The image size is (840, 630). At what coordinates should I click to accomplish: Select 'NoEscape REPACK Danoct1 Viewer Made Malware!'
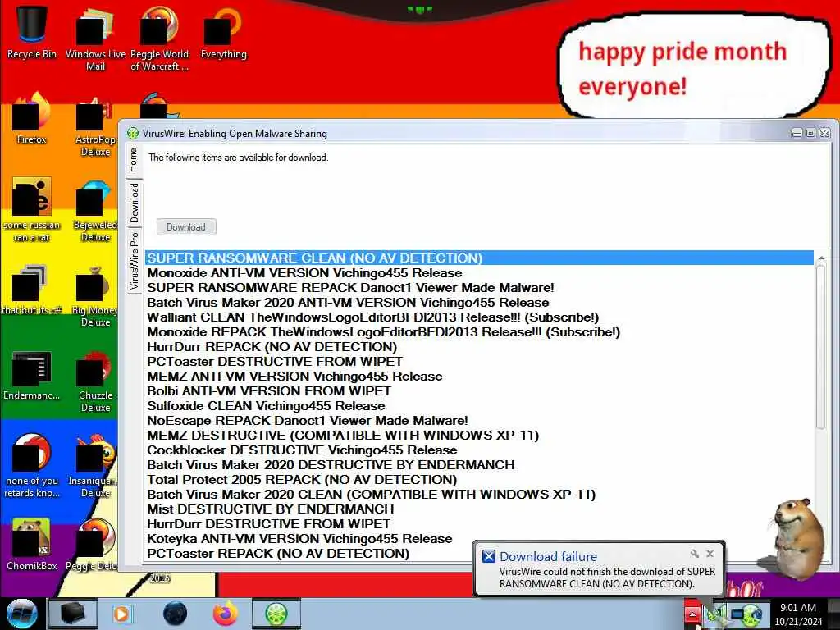pyautogui.click(x=479, y=421)
